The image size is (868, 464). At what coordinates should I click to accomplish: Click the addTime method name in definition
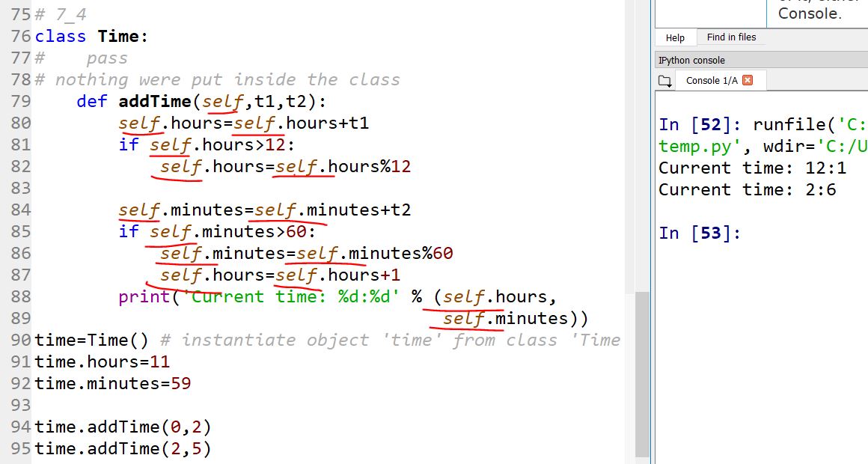(154, 101)
